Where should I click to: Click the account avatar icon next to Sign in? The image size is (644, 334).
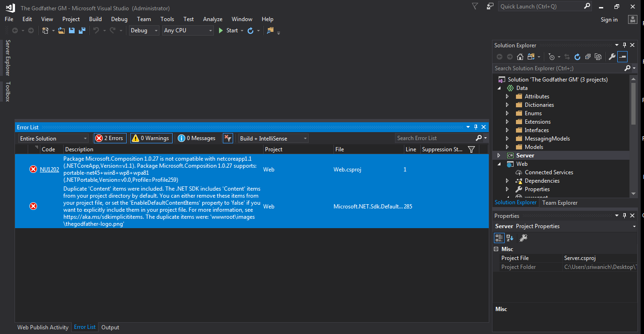[633, 20]
